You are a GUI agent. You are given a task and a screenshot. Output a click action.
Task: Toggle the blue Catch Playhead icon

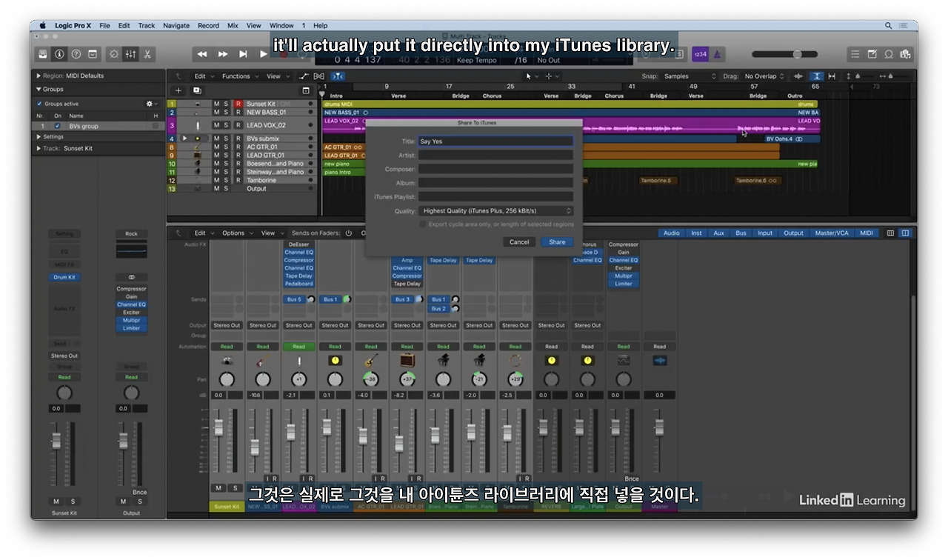(x=338, y=76)
